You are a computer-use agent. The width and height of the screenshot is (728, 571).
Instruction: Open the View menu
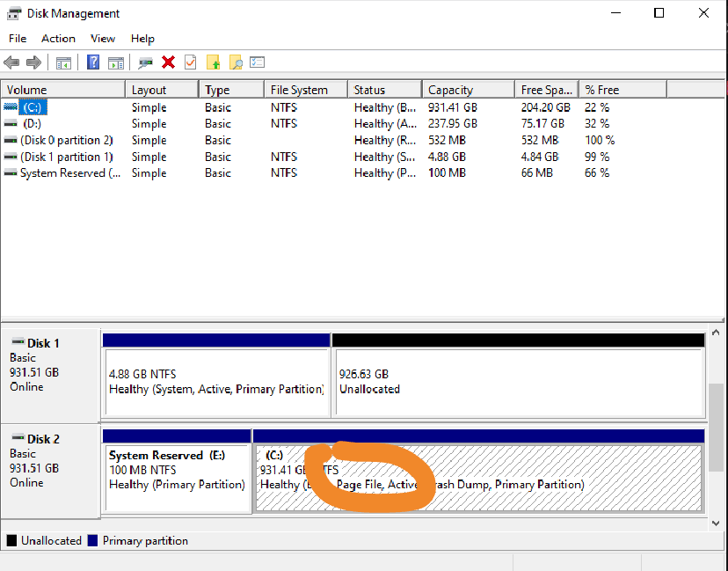click(103, 39)
